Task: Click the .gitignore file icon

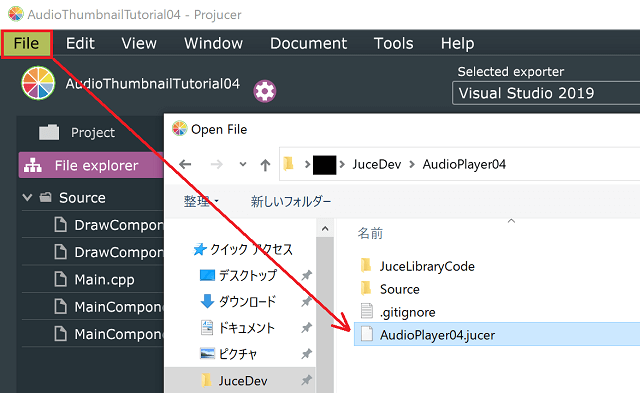Action: (367, 311)
